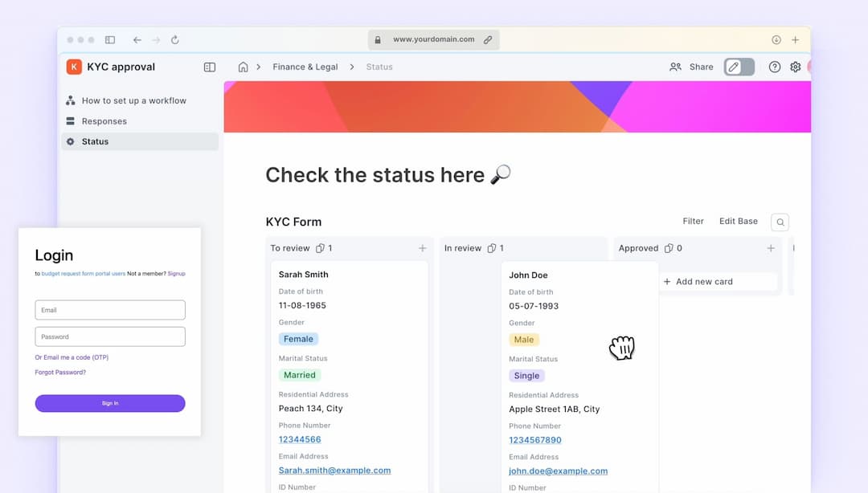This screenshot has height=493, width=868.
Task: Toggle edit mode with the pencil switch
Action: coord(739,67)
